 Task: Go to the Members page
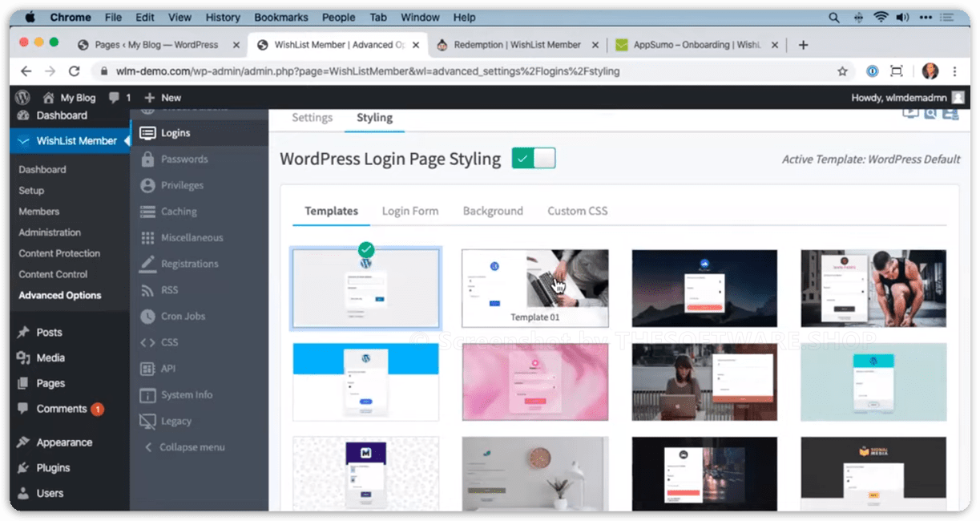point(39,212)
